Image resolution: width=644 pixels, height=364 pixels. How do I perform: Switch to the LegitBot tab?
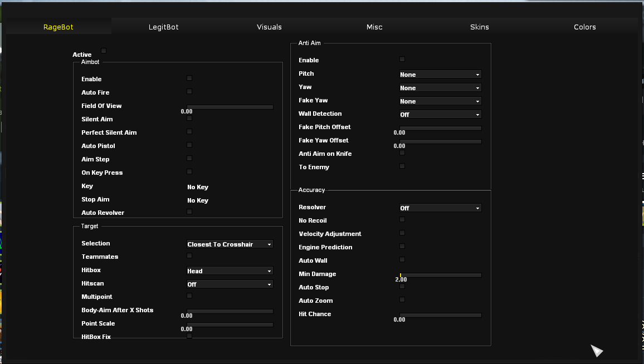(x=163, y=27)
